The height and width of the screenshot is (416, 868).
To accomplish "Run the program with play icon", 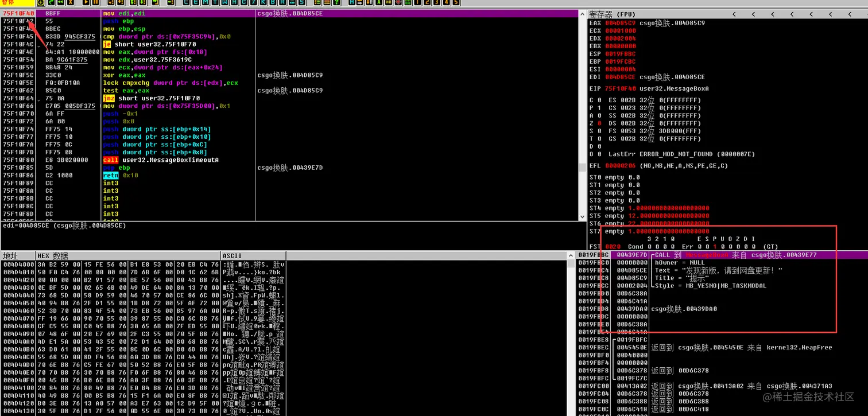I will coord(86,3).
